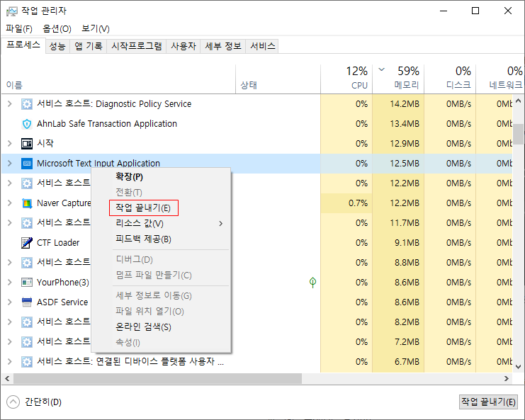Screen dimensions: 525x420
Task: Expand the Microsoft Text Input Application row
Action: coord(10,164)
